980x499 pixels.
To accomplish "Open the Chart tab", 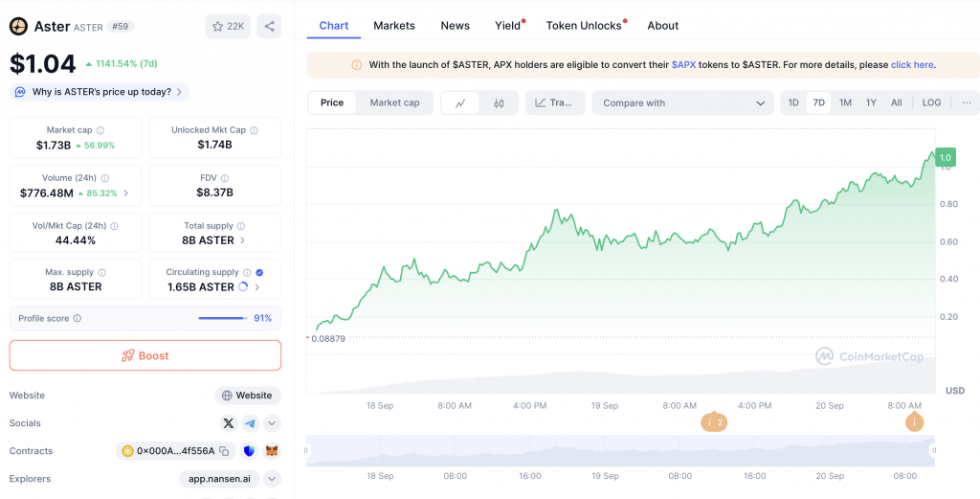I will click(x=334, y=26).
